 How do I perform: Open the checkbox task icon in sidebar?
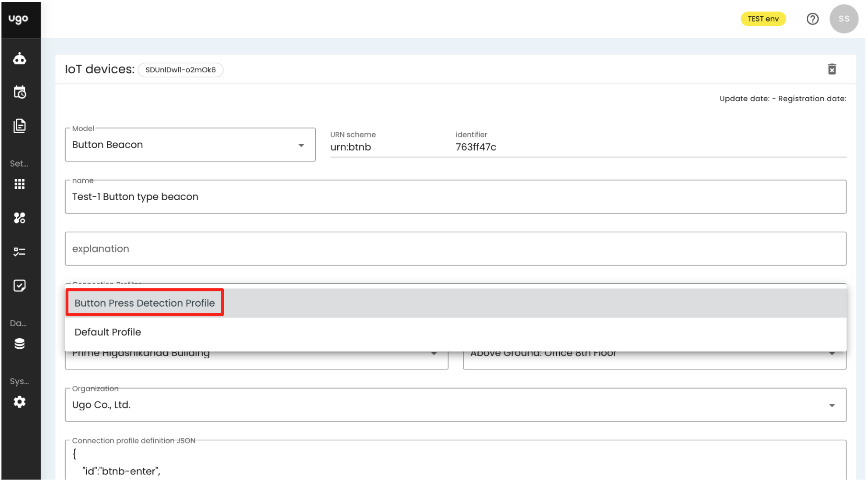pos(19,286)
